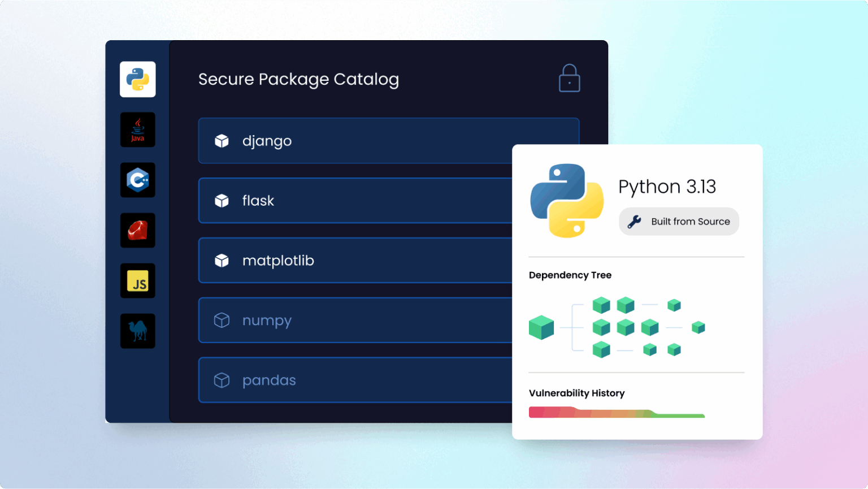Open the JavaScript package catalog

click(137, 280)
